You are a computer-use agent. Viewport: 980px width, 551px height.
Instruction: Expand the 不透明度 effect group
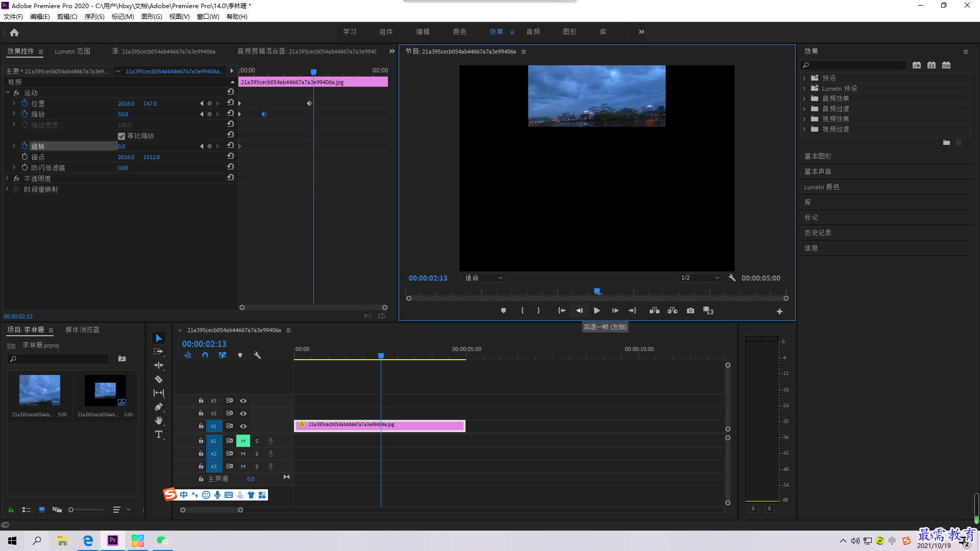tap(7, 178)
